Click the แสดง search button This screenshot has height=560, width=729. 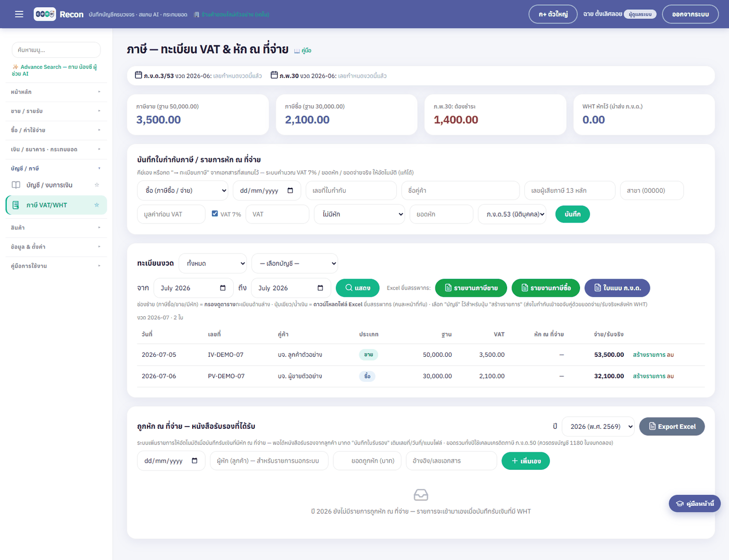[x=358, y=288]
